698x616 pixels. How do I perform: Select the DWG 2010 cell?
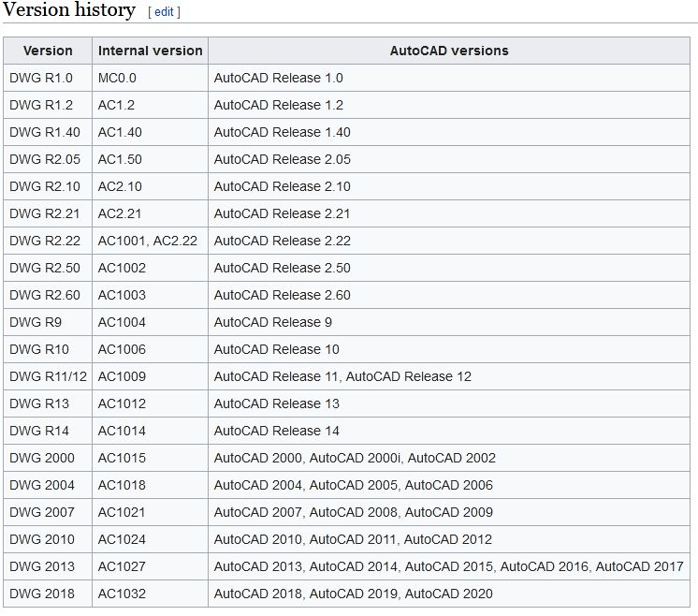point(48,540)
